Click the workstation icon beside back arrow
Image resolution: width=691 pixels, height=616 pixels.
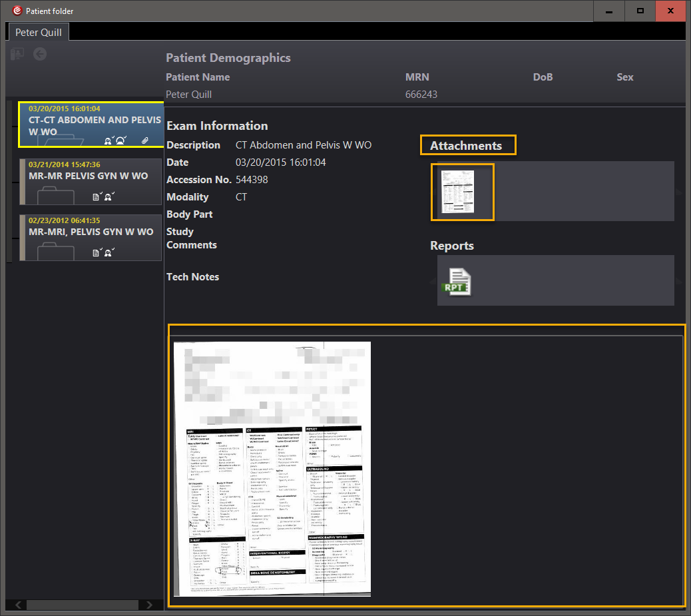[17, 54]
